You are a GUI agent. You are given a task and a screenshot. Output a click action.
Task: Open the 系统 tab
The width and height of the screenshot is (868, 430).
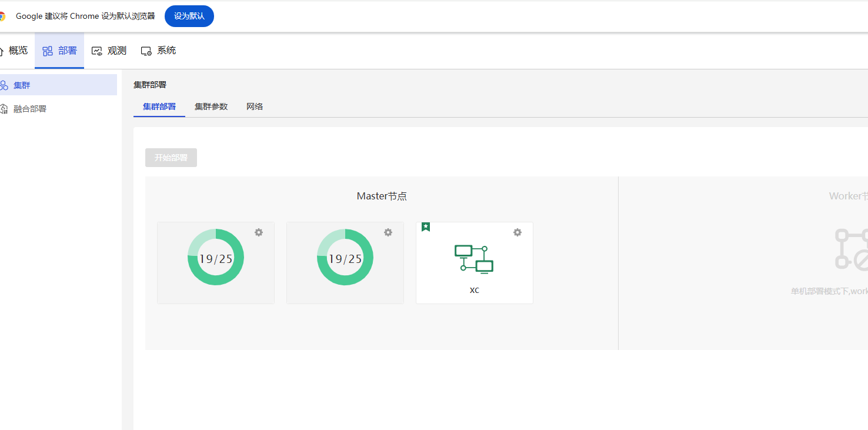point(158,51)
